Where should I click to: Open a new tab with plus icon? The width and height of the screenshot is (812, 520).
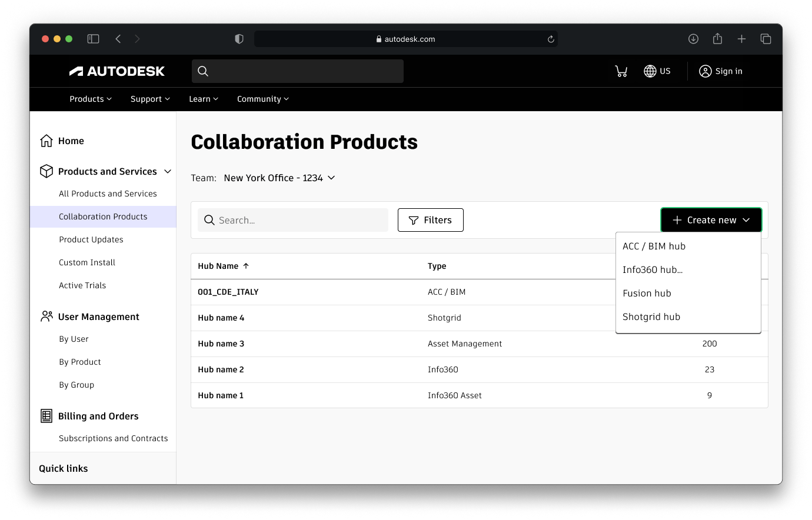tap(741, 39)
